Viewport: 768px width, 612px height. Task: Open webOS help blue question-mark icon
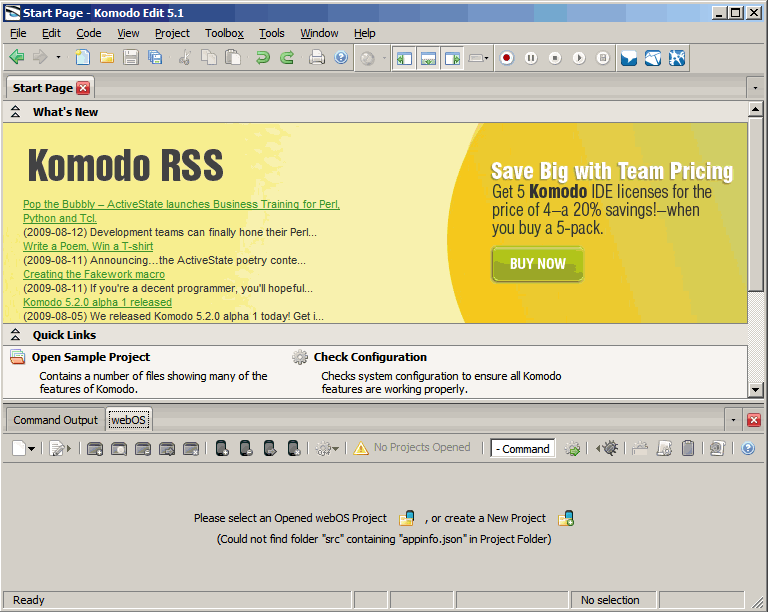pyautogui.click(x=748, y=448)
